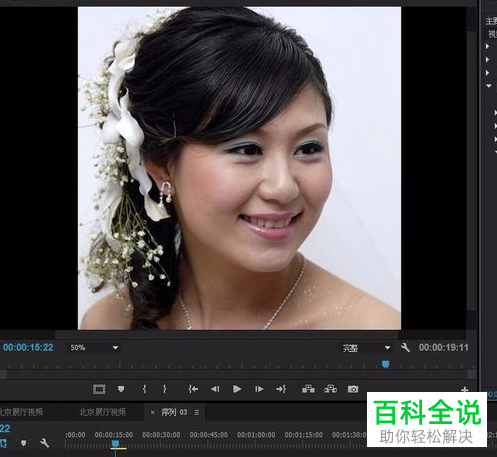Click the Mark In brace button
The image size is (497, 457).
144,389
